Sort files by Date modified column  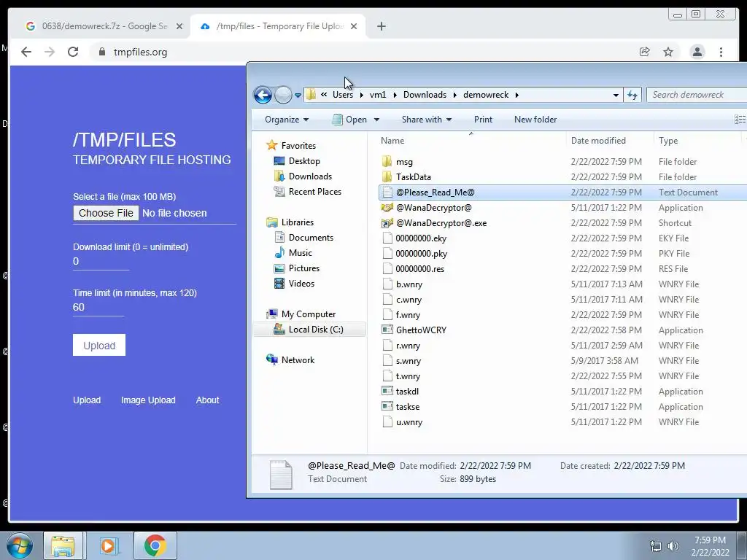(598, 141)
